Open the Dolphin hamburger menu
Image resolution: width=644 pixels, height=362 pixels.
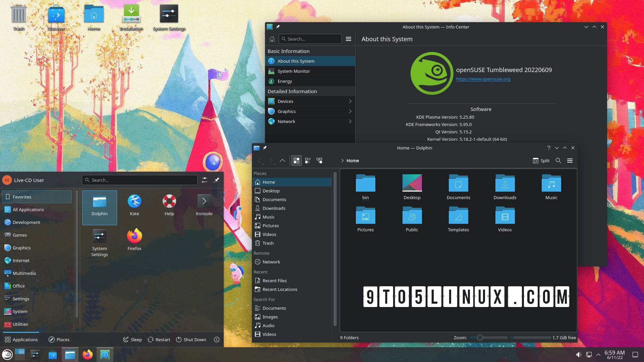pos(570,161)
